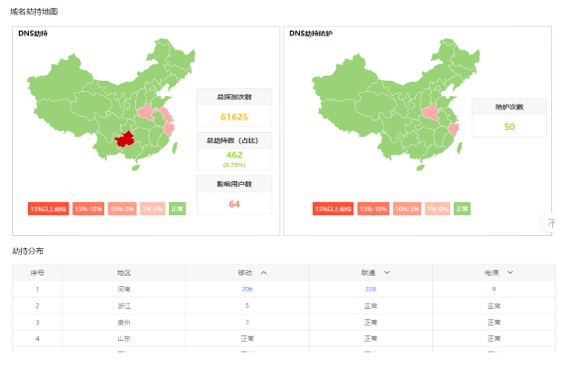Screen dimensions: 564x367
Task: Open 河南 联通 value 228 link
Action: click(x=370, y=289)
